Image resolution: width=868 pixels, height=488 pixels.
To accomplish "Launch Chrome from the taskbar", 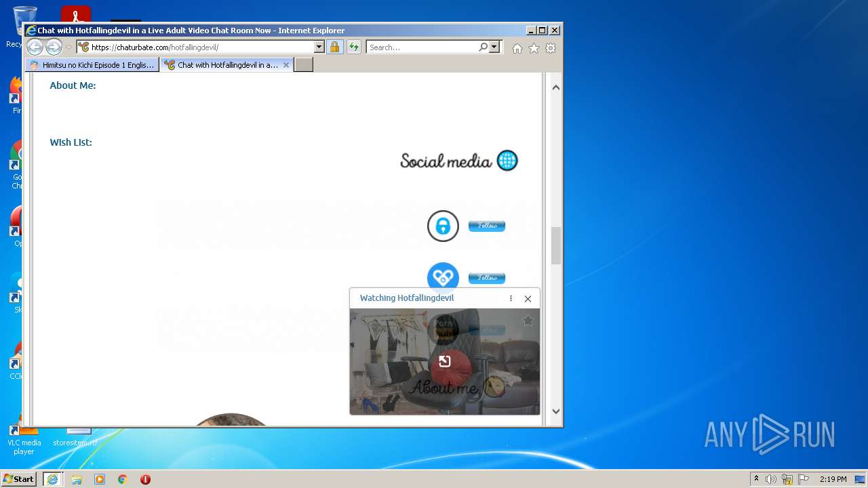I will point(122,479).
